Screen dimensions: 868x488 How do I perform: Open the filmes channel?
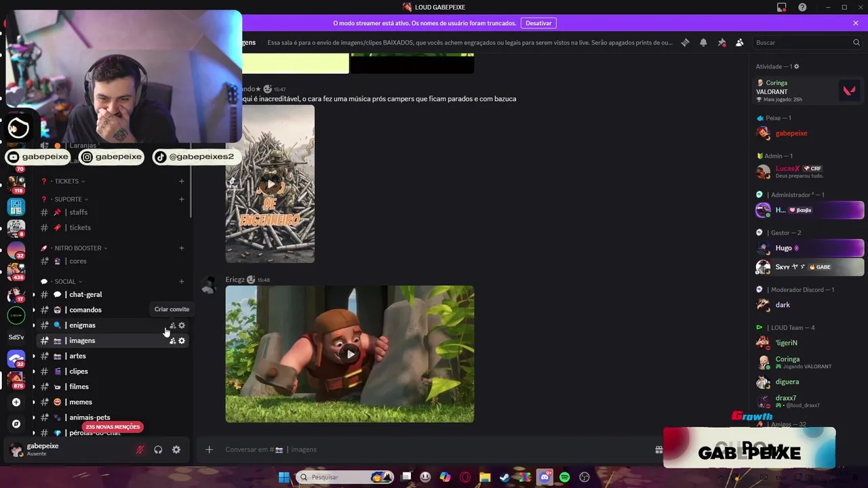coord(112,386)
